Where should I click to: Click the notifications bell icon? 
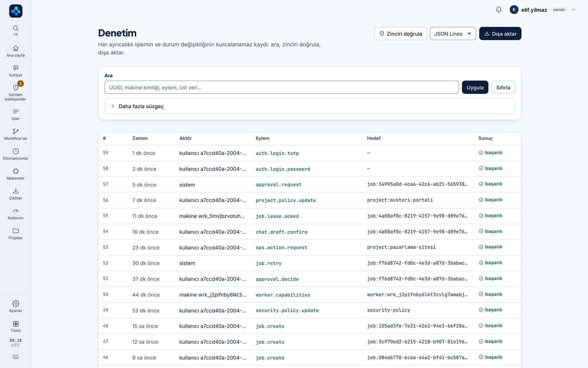499,10
